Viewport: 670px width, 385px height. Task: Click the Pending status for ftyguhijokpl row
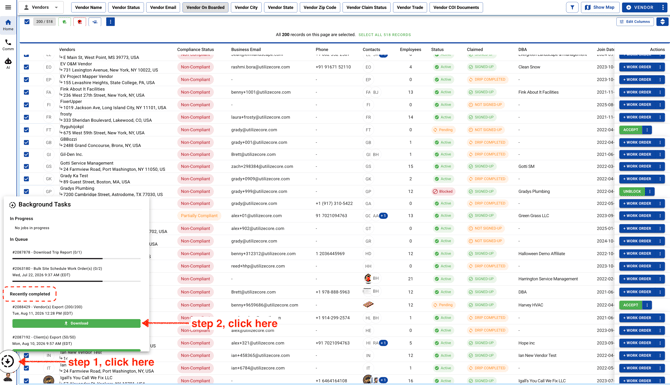[x=443, y=130]
